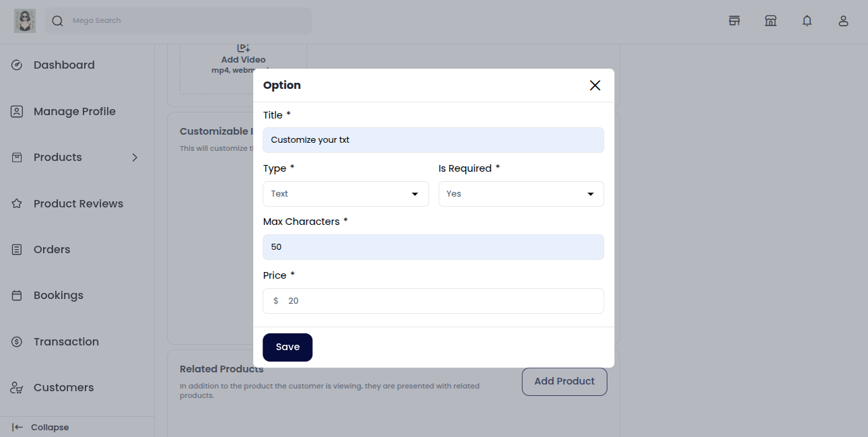Image resolution: width=868 pixels, height=437 pixels.
Task: Open the shop building icon
Action: pyautogui.click(x=771, y=21)
